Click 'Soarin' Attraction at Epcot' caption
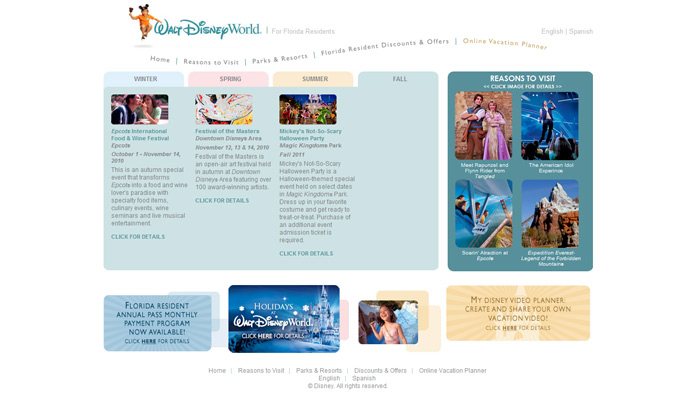 [485, 255]
